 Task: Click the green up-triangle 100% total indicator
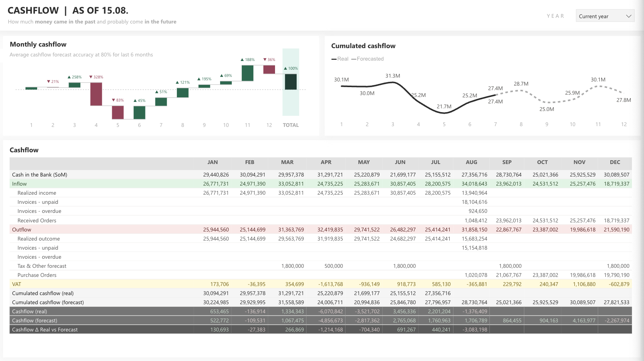point(291,68)
